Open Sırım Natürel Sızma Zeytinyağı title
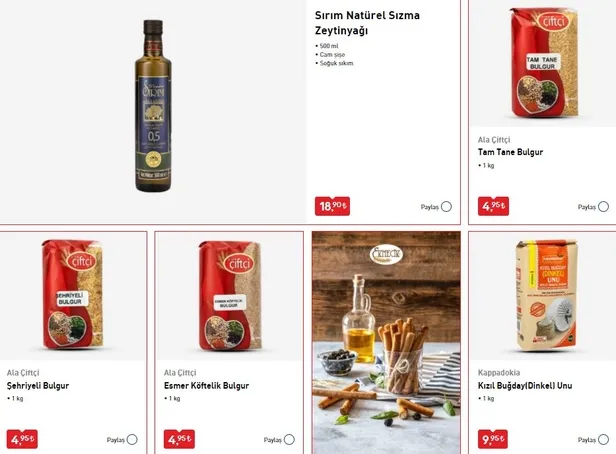616x454 pixels. (367, 23)
